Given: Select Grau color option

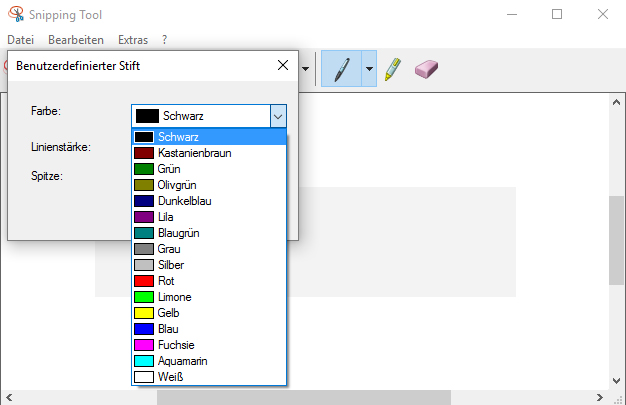Looking at the screenshot, I should tap(209, 249).
